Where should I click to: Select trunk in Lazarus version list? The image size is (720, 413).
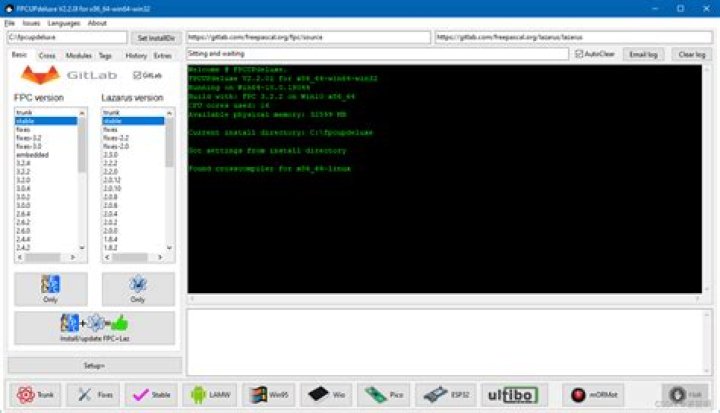click(x=133, y=113)
